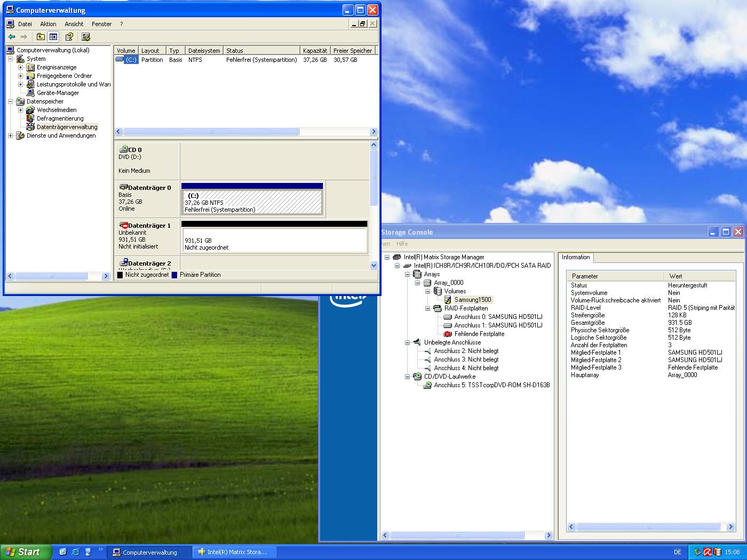Click down arrow of disk view vertical scrollbar
Image resolution: width=747 pixels, height=560 pixels.
(x=373, y=265)
